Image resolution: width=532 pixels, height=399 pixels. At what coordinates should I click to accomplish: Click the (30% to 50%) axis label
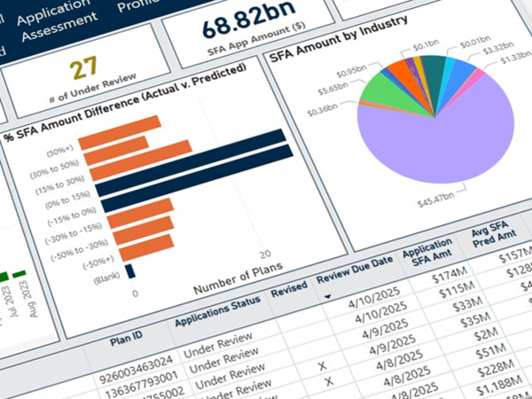54,169
